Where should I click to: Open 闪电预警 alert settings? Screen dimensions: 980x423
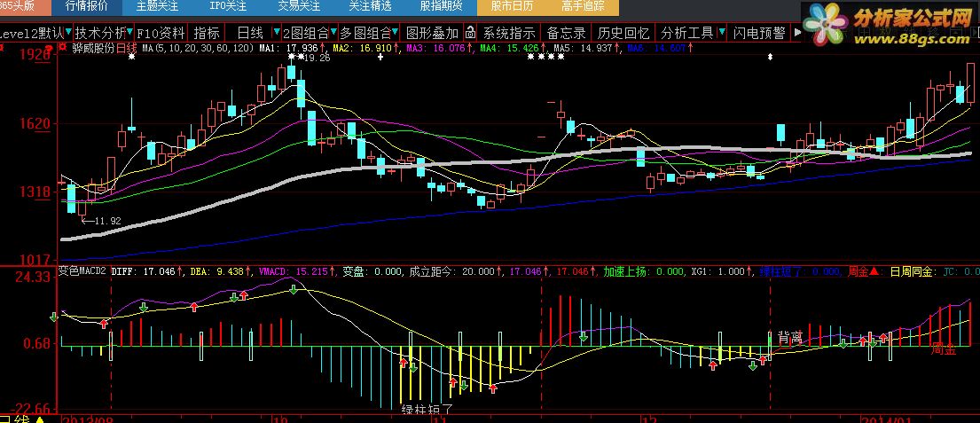click(x=759, y=33)
